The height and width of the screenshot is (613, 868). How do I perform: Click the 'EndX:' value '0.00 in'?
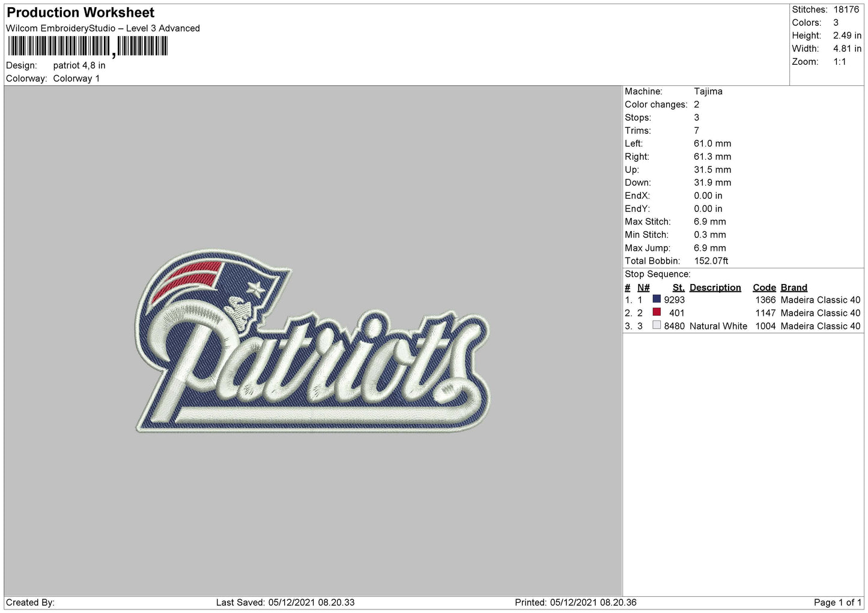[x=708, y=196]
